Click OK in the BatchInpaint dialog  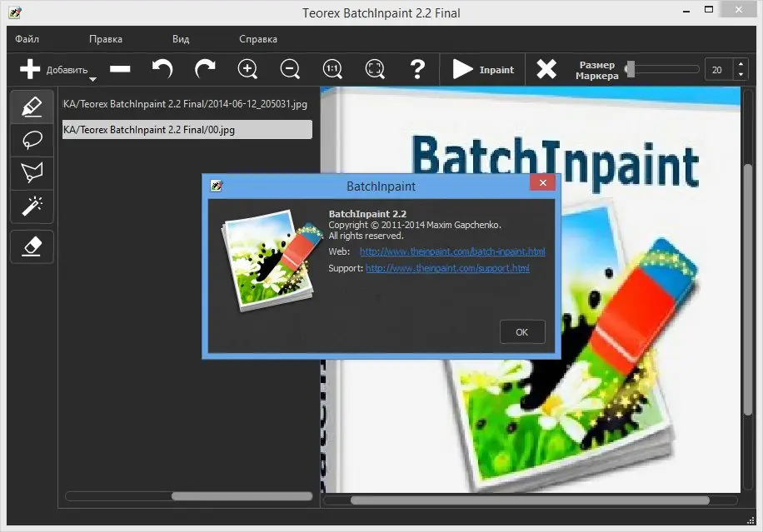522,331
